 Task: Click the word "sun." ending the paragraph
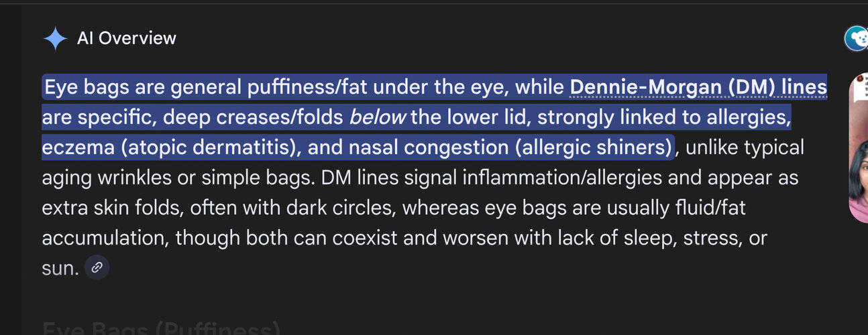[60, 268]
